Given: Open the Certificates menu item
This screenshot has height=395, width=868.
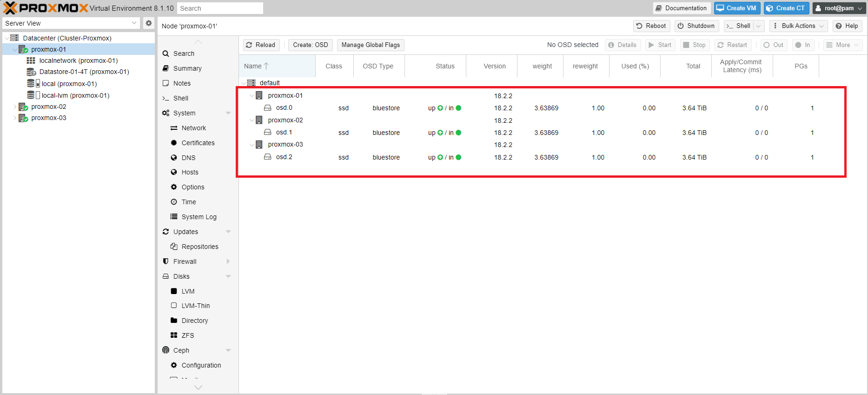Looking at the screenshot, I should 198,143.
